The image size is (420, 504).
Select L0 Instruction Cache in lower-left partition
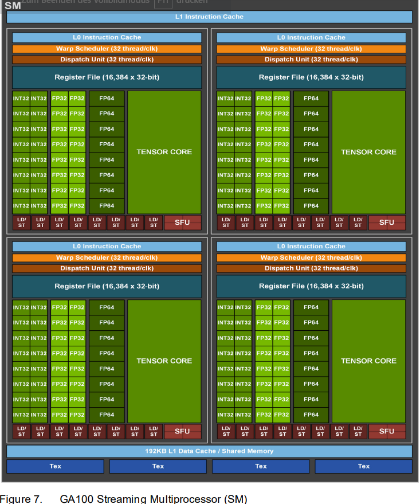coord(107,246)
